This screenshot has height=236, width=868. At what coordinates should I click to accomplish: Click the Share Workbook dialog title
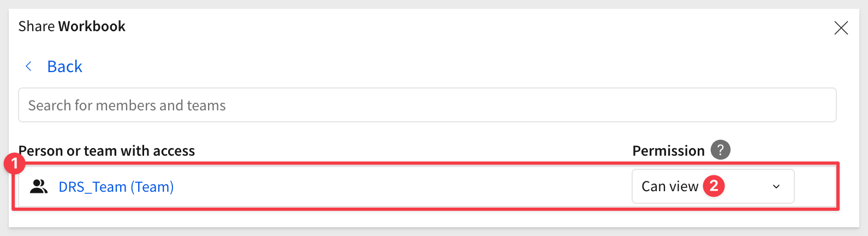point(72,26)
